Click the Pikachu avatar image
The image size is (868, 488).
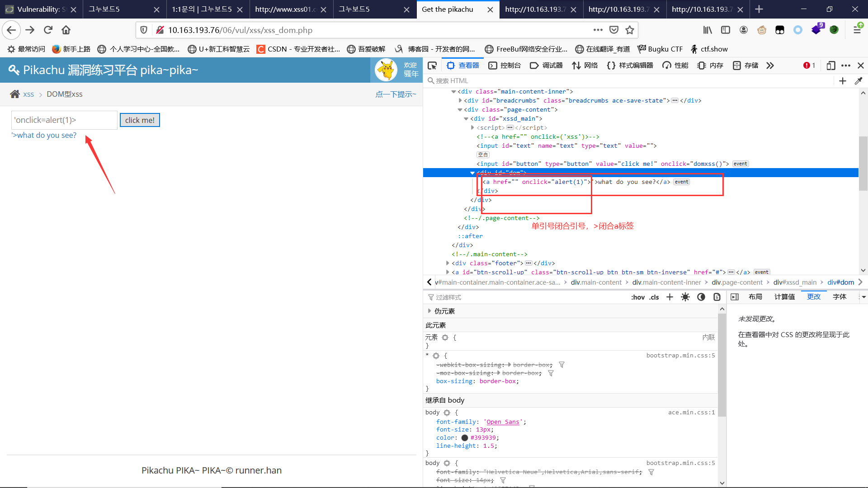(386, 70)
